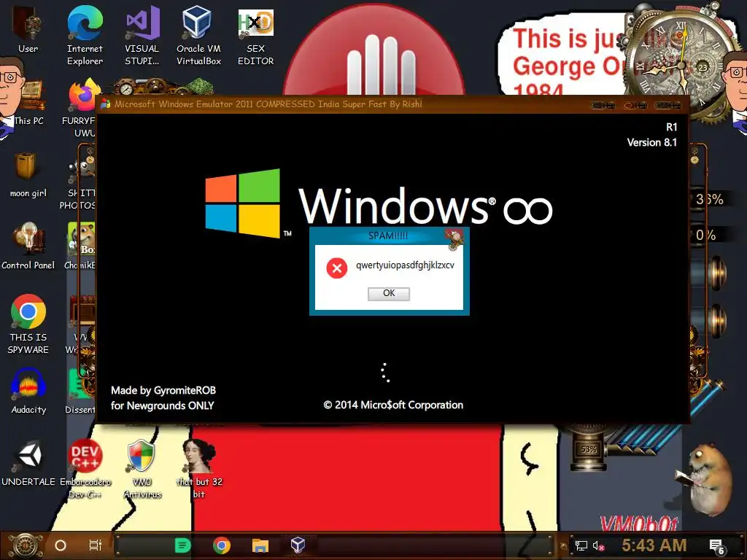The height and width of the screenshot is (560, 747).
Task: Switch to Chrome on the taskbar
Action: point(222,545)
